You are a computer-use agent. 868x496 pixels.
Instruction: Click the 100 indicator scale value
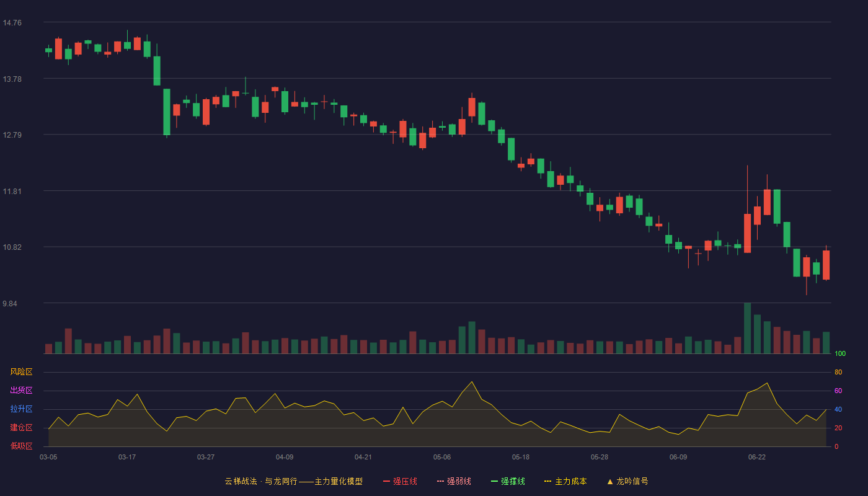click(x=840, y=353)
